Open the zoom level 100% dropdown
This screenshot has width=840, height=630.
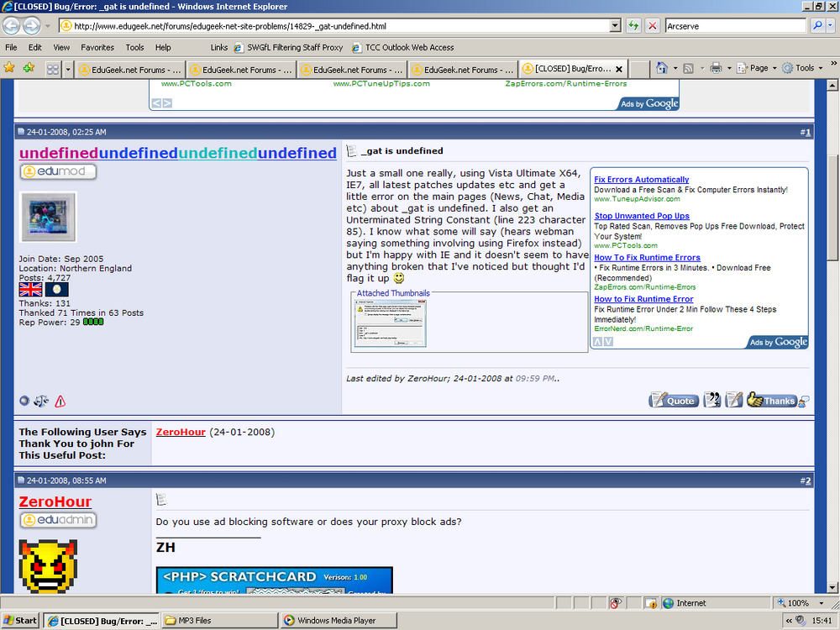pos(820,603)
